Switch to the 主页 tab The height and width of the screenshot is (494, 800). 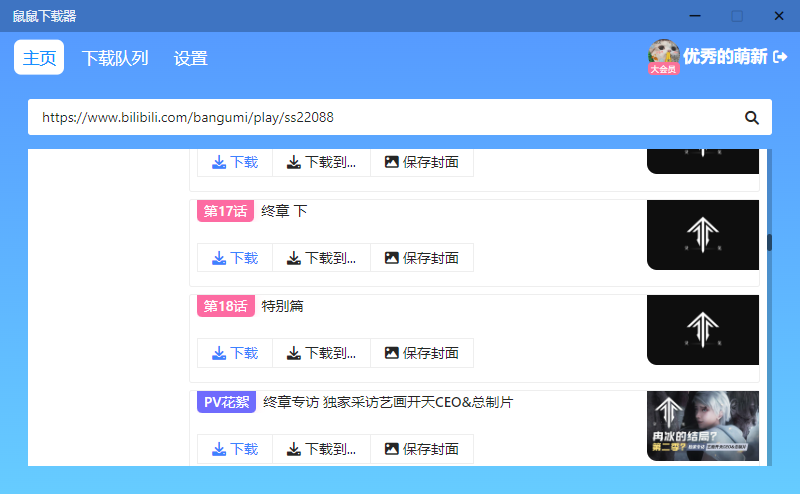pyautogui.click(x=39, y=58)
